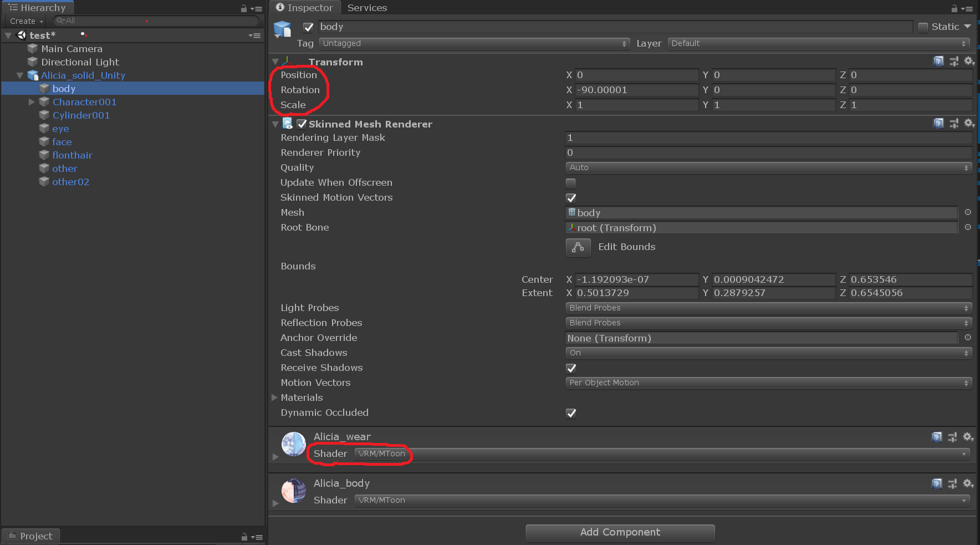The image size is (980, 545).
Task: Click Alicia_body material preview sphere
Action: tap(294, 491)
